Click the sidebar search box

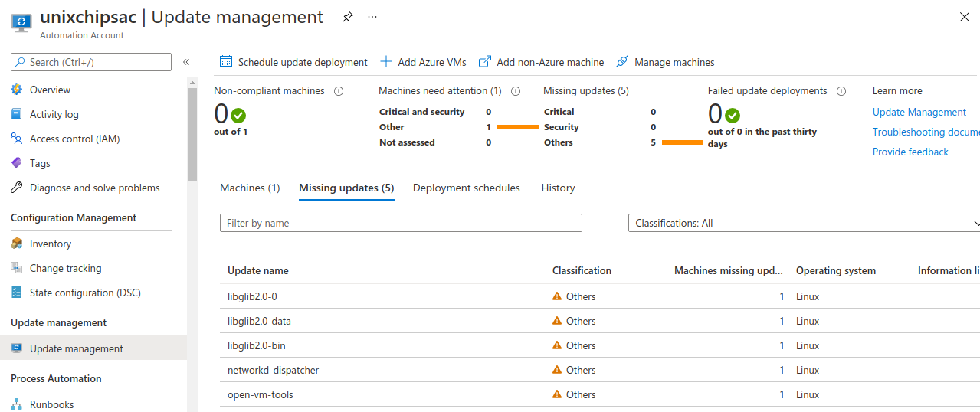pyautogui.click(x=91, y=62)
